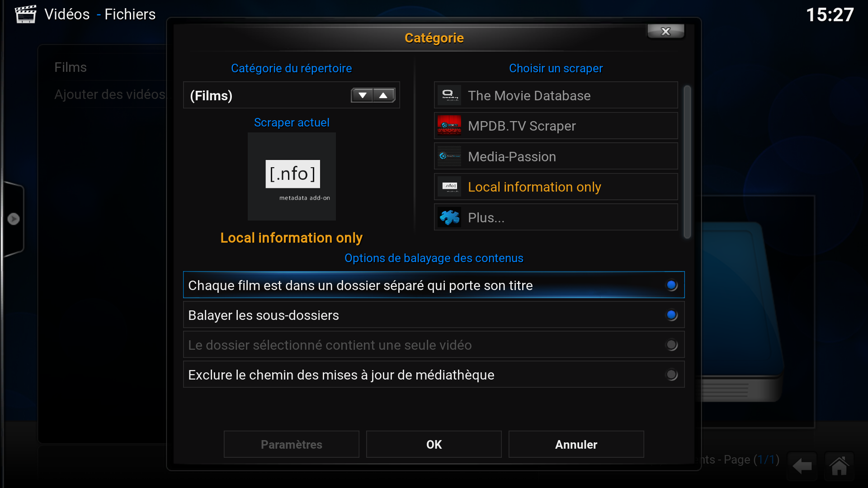Expand the left side panel arrow
Image resolution: width=868 pixels, height=488 pixels.
[14, 219]
